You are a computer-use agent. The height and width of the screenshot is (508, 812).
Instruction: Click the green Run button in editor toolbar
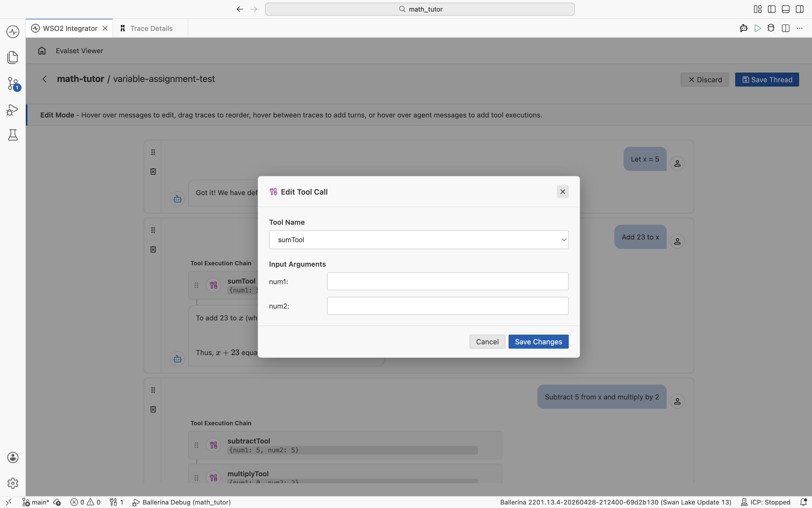(x=757, y=28)
